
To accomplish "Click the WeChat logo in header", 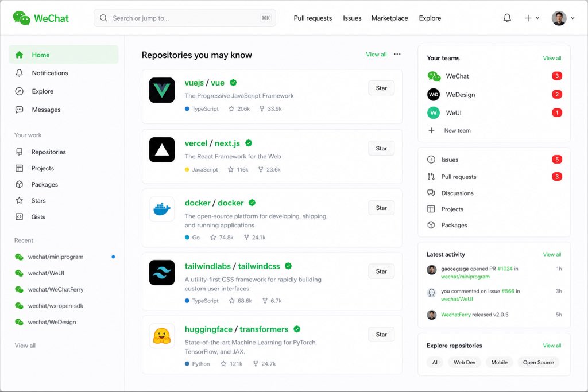I will [x=41, y=18].
